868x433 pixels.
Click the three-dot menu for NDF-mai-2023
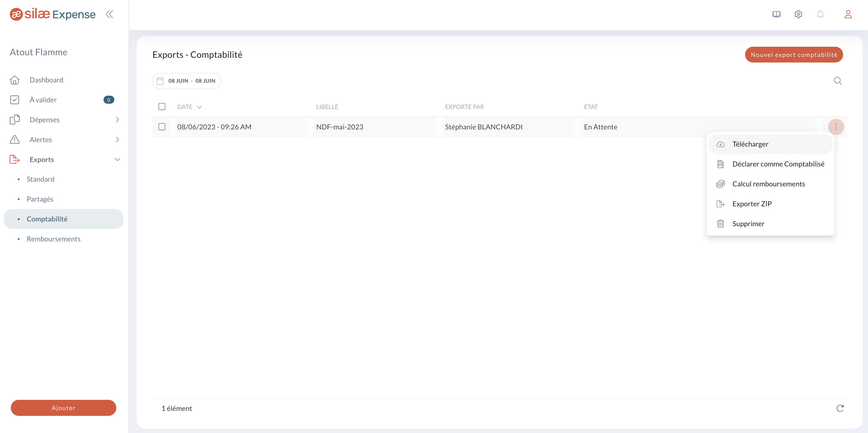(x=836, y=127)
